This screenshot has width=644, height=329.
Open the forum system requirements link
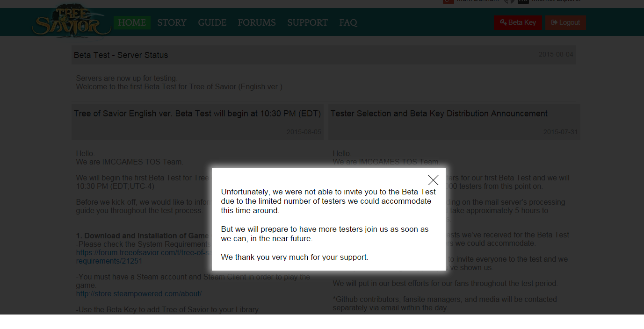(140, 253)
